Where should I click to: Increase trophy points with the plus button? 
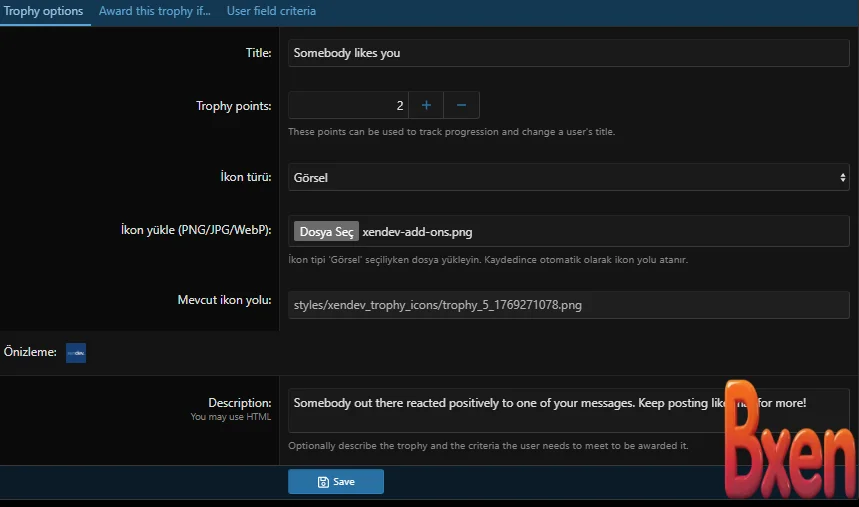click(425, 105)
